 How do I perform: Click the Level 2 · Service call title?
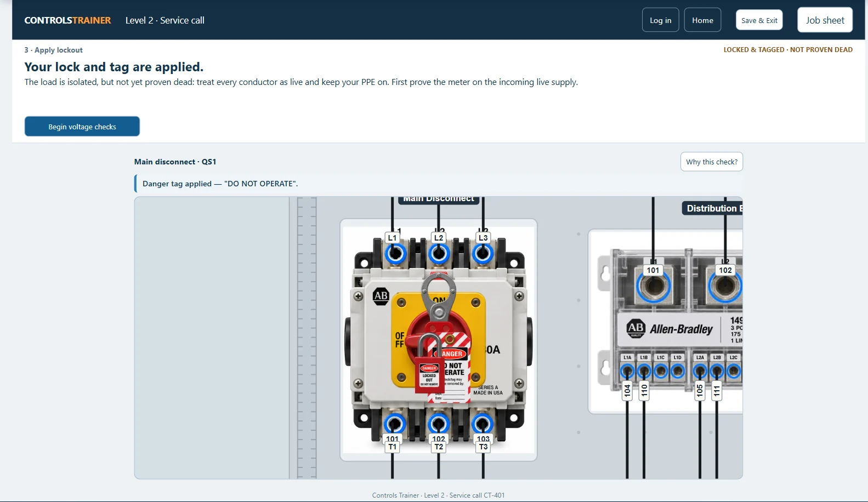165,20
